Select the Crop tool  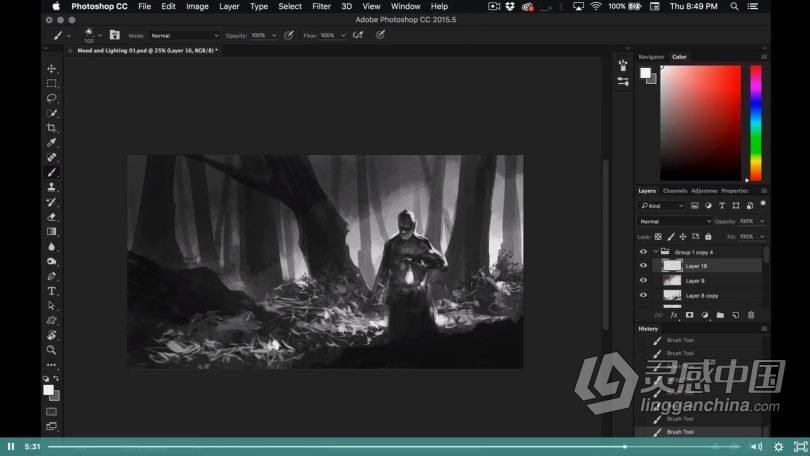coord(51,128)
